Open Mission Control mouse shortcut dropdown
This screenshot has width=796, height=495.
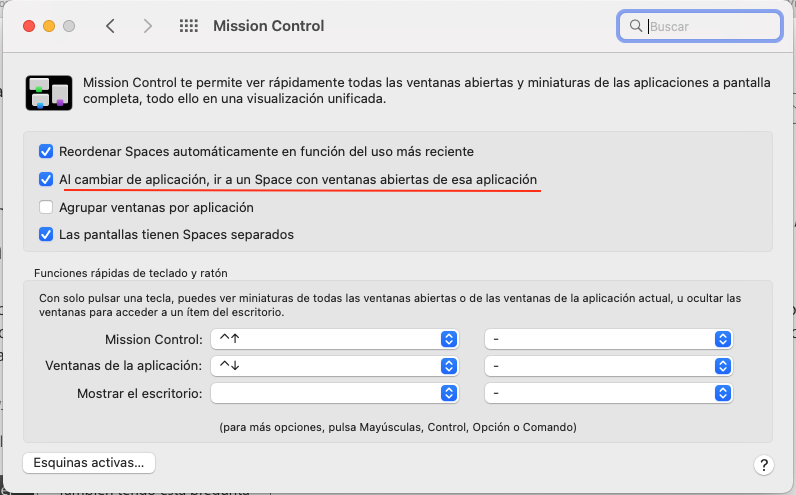click(x=609, y=339)
